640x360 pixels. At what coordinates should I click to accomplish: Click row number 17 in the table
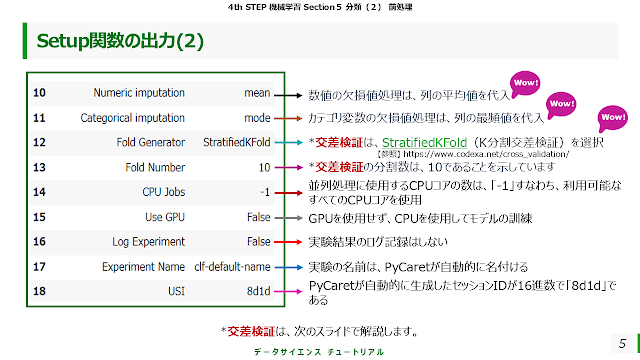coord(39,267)
